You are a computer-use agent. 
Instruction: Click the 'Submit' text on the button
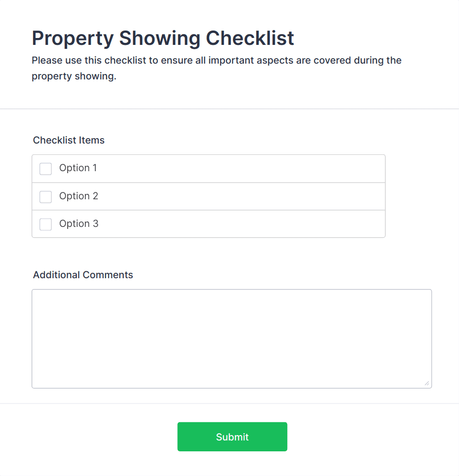point(232,437)
